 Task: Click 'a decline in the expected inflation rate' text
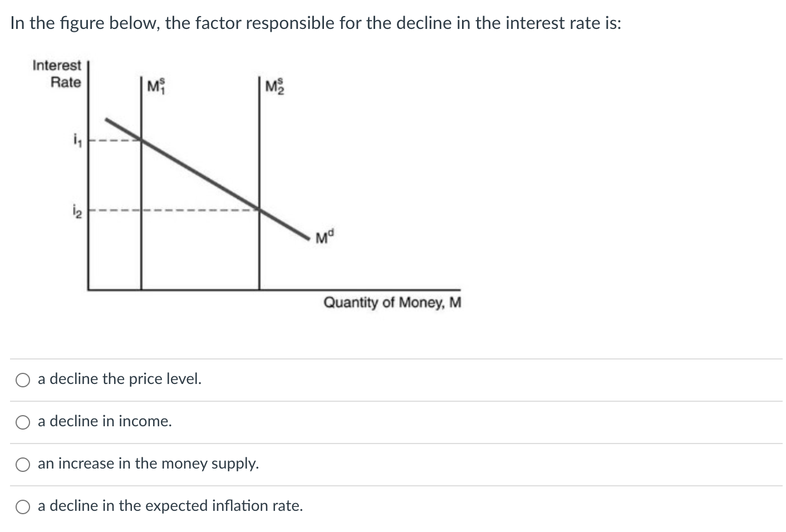pos(170,506)
